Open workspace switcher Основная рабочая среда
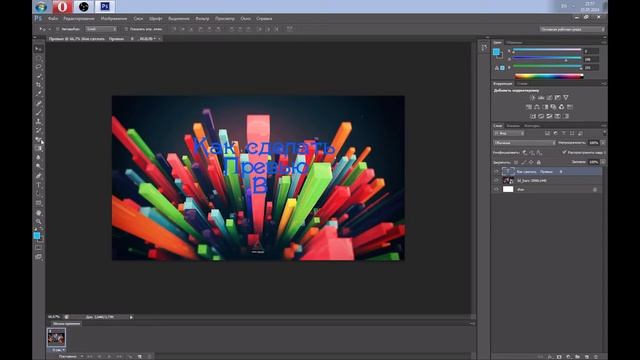 pos(572,29)
